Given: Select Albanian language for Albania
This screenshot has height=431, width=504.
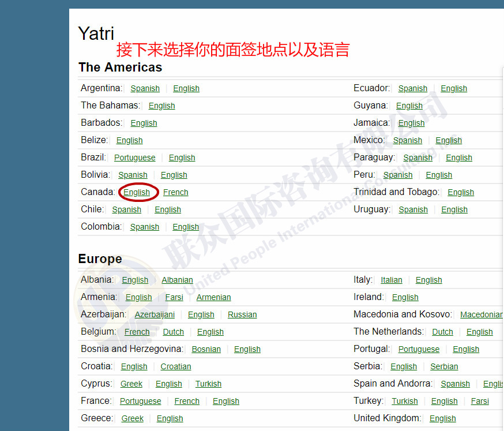Looking at the screenshot, I should [177, 280].
